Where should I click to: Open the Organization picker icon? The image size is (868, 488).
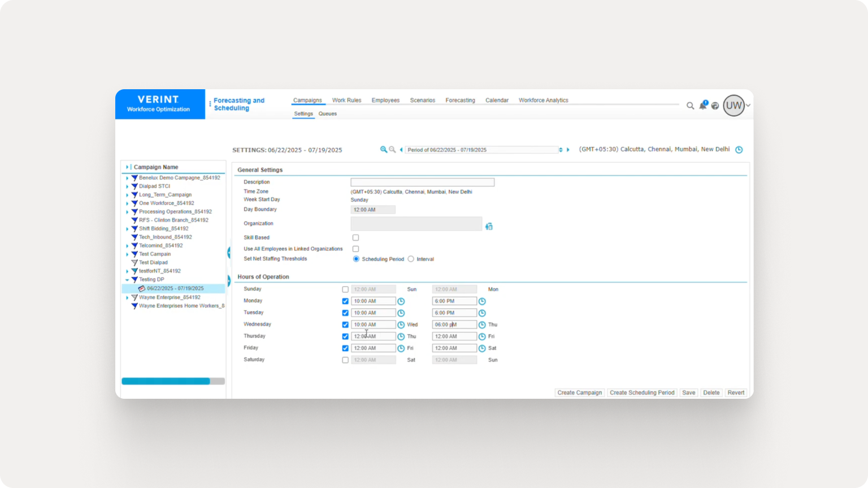(x=489, y=225)
